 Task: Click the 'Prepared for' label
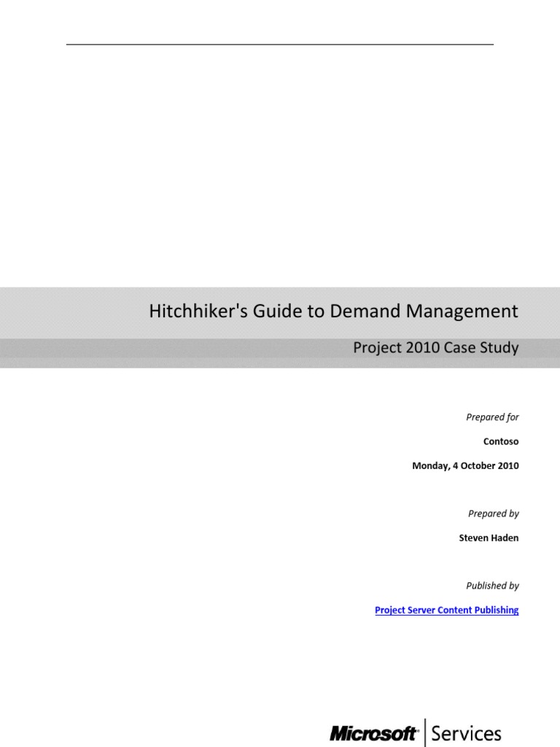tap(492, 417)
